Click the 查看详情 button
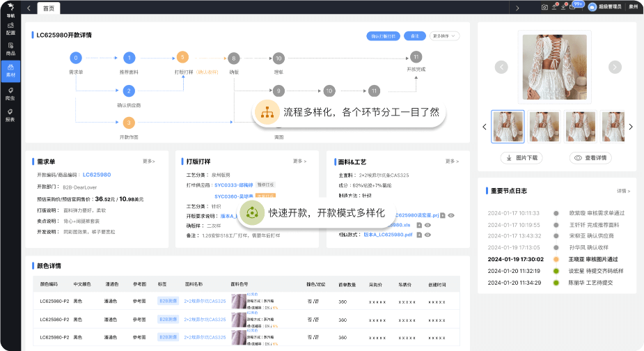The height and width of the screenshot is (351, 644). point(590,157)
